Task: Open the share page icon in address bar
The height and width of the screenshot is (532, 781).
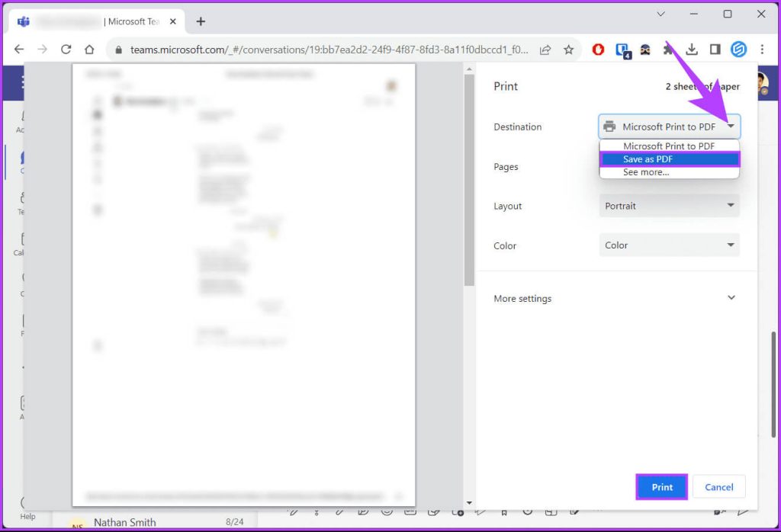Action: point(545,50)
